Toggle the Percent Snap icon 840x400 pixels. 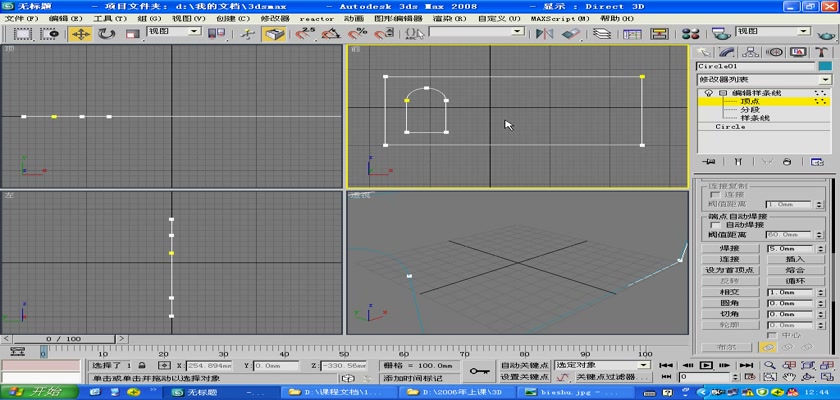tap(357, 34)
